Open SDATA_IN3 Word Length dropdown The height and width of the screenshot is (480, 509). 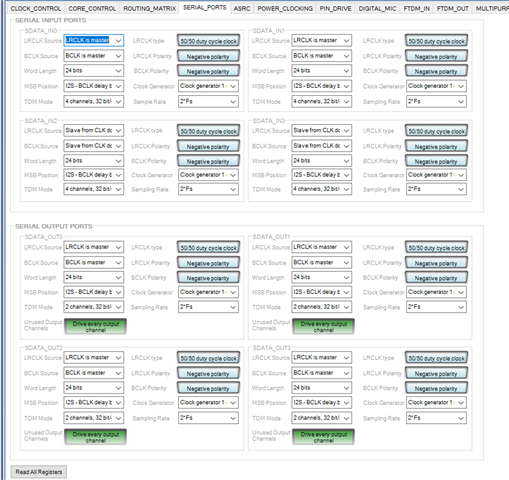(x=322, y=161)
